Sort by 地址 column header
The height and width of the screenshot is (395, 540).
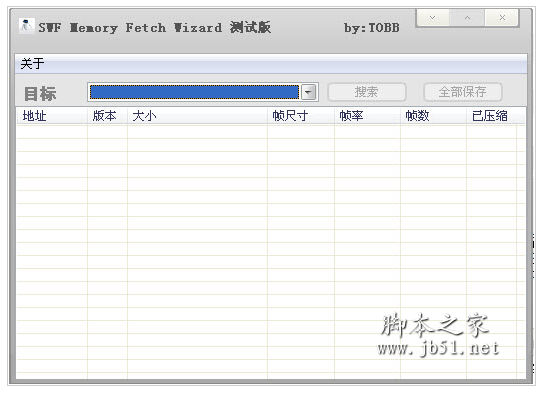pyautogui.click(x=52, y=116)
